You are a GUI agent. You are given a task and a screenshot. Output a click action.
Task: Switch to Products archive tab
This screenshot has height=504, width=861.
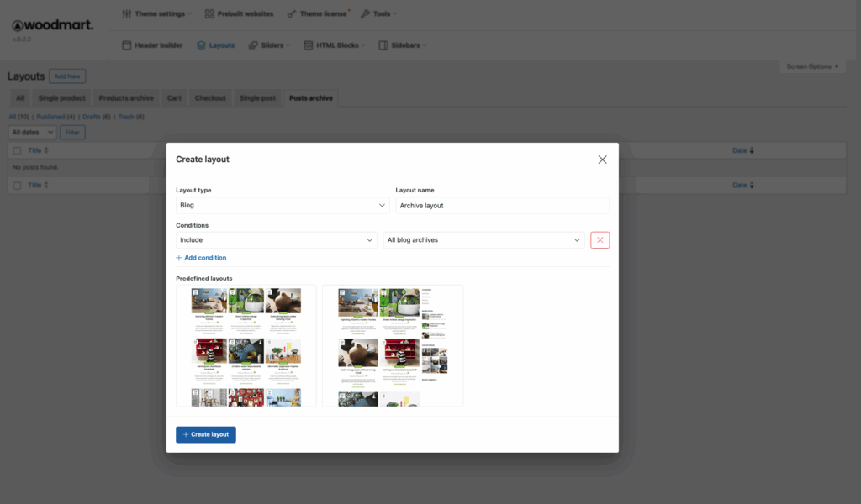pos(126,98)
